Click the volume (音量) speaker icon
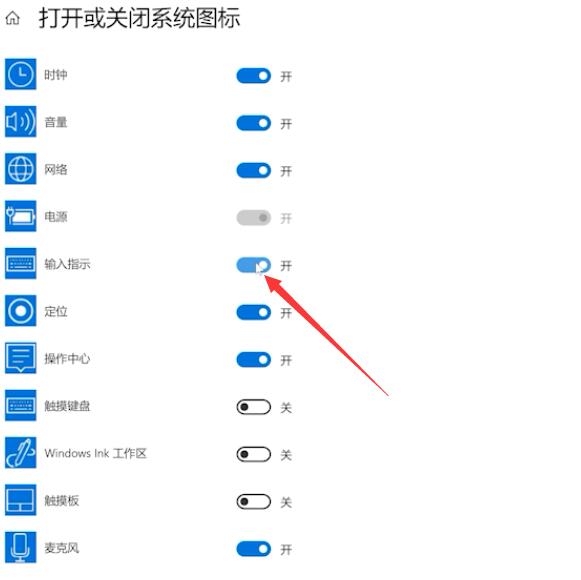Screen dimensions: 581x580 point(20,121)
